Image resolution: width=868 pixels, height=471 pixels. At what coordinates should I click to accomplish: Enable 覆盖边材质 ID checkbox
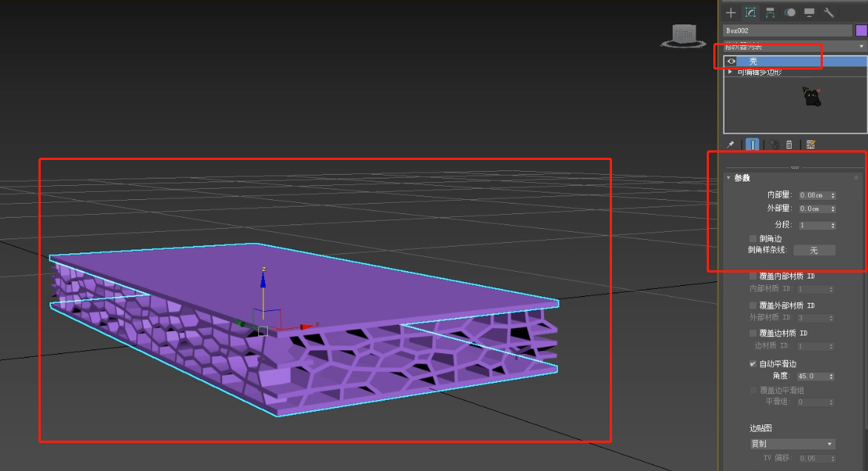(x=753, y=333)
